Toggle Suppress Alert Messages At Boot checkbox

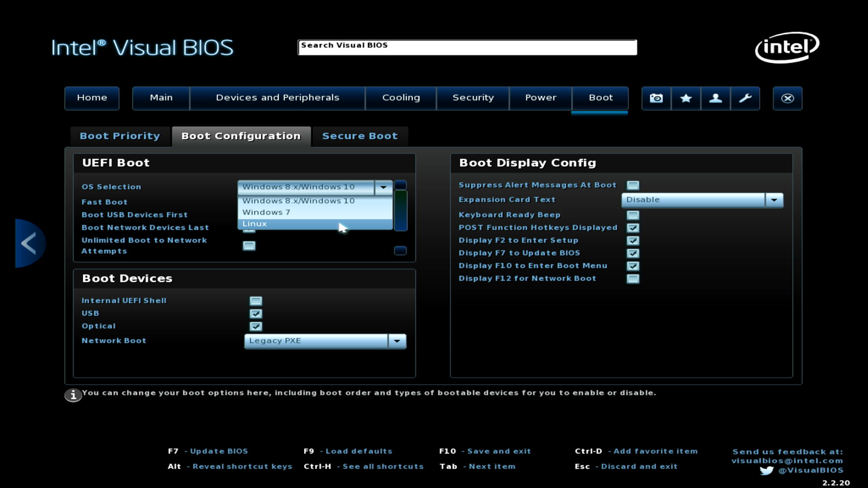click(633, 185)
